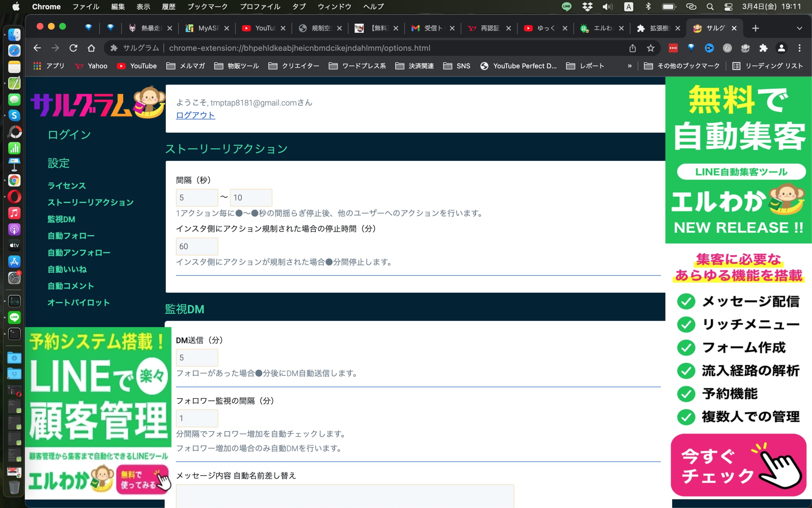This screenshot has height=508, width=812.
Task: Go to ライセンス in the sidebar
Action: point(66,185)
